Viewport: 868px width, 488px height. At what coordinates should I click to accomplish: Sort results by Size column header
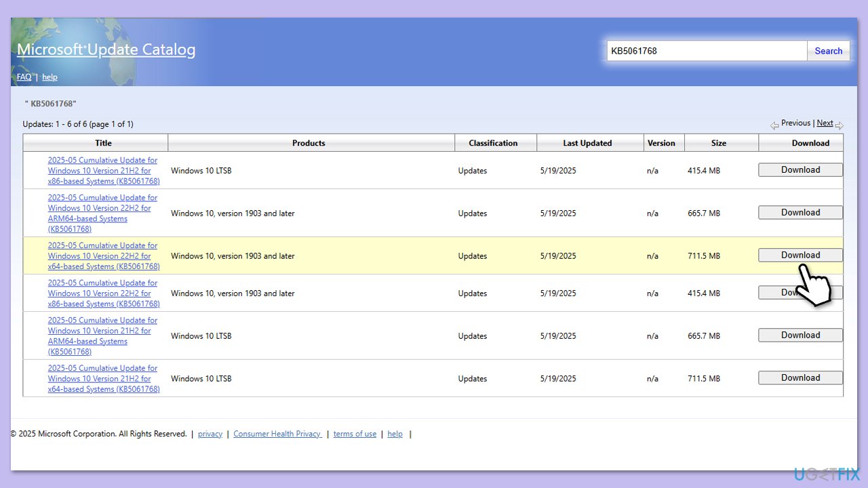tap(719, 143)
